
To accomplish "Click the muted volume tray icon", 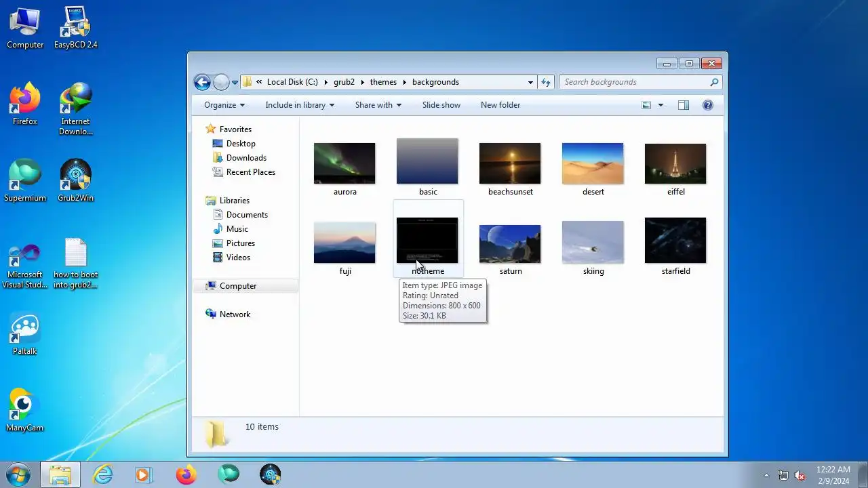I will [800, 475].
